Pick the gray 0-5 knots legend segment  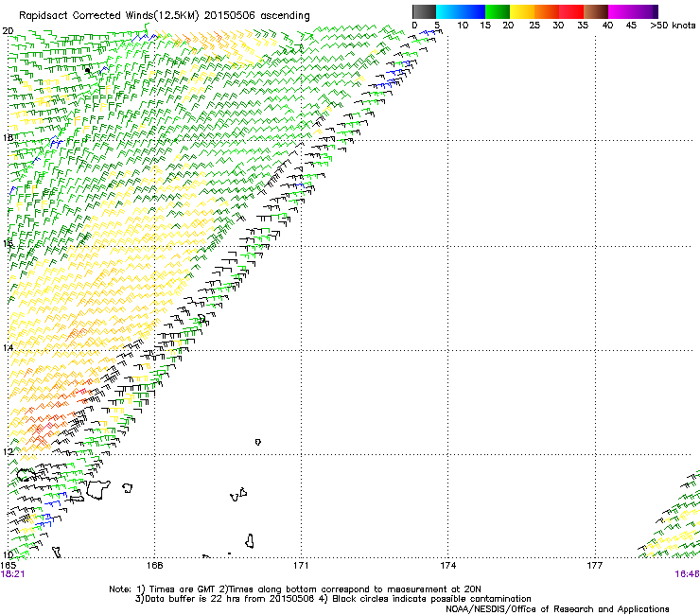tap(424, 11)
